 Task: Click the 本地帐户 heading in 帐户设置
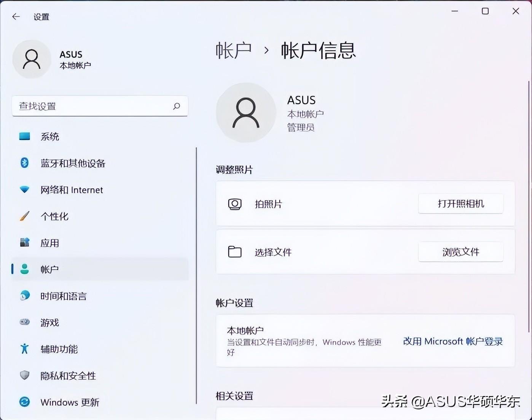pyautogui.click(x=245, y=330)
